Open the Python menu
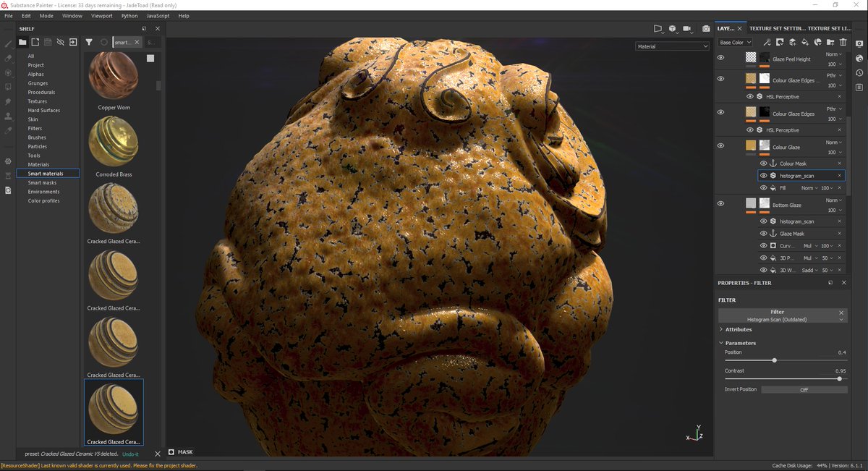The image size is (868, 471). tap(129, 15)
